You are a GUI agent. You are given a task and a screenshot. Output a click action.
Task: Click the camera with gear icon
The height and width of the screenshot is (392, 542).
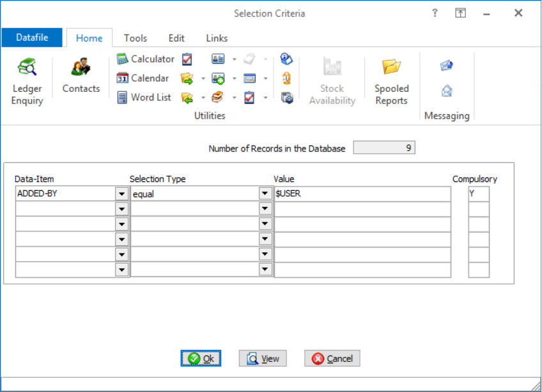tap(287, 98)
